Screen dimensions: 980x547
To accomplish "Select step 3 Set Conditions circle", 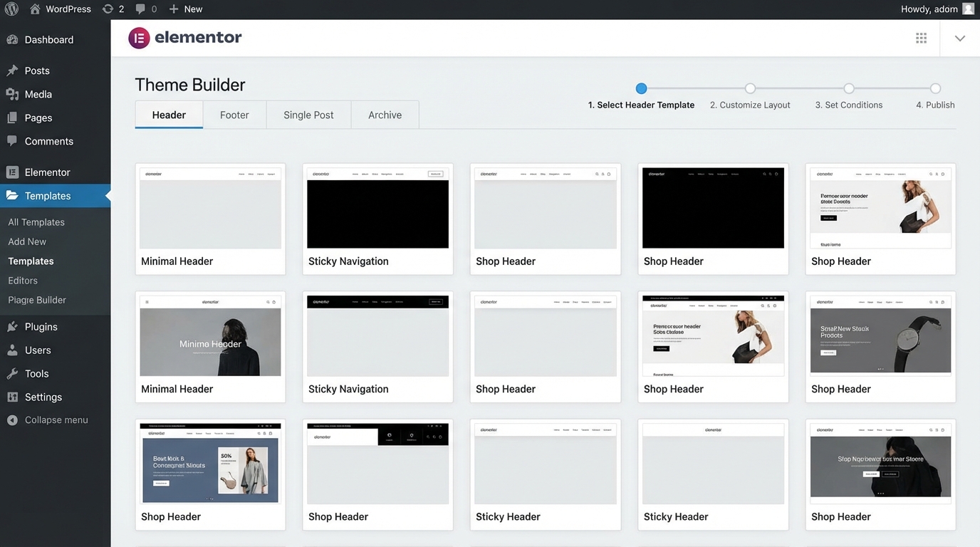I will click(849, 88).
